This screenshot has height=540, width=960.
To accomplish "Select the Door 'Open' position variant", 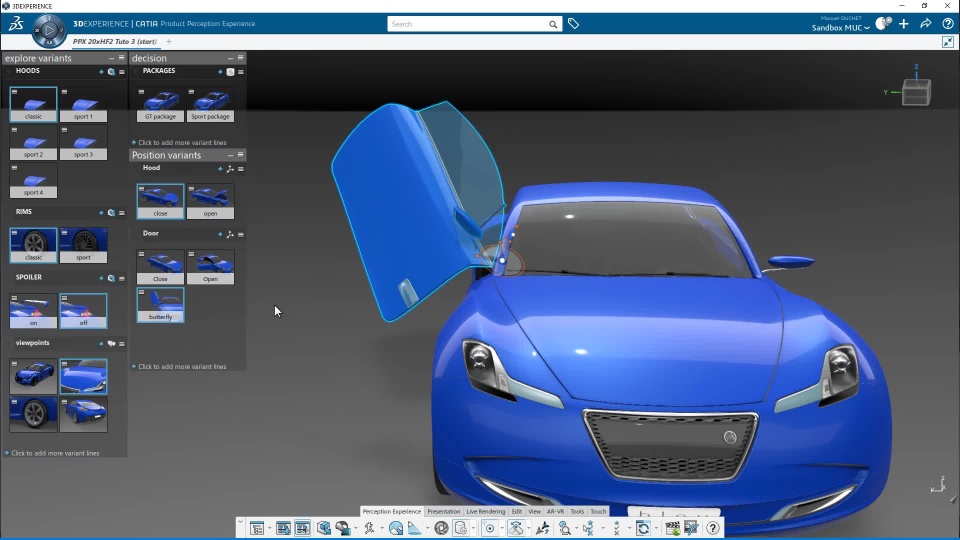I will [x=210, y=266].
